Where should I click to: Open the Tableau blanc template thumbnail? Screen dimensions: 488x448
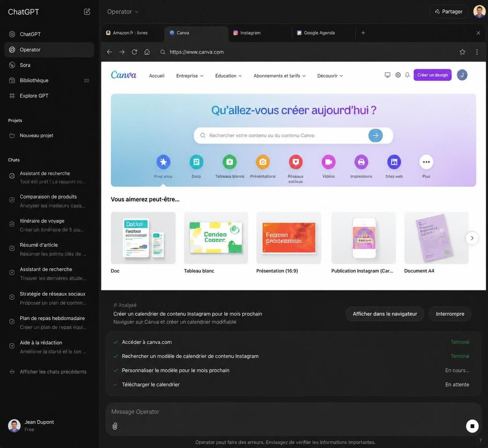[x=216, y=238]
